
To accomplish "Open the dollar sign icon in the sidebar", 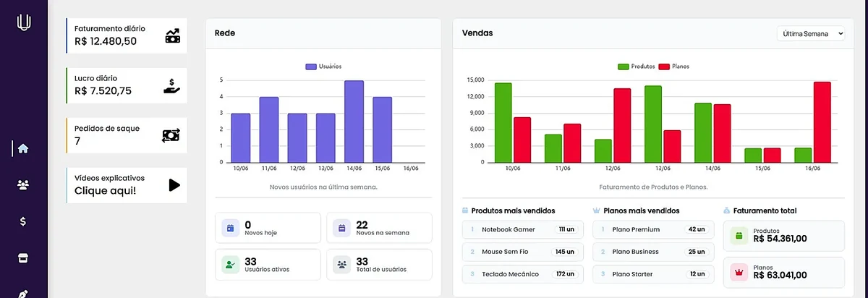I will pyautogui.click(x=23, y=221).
